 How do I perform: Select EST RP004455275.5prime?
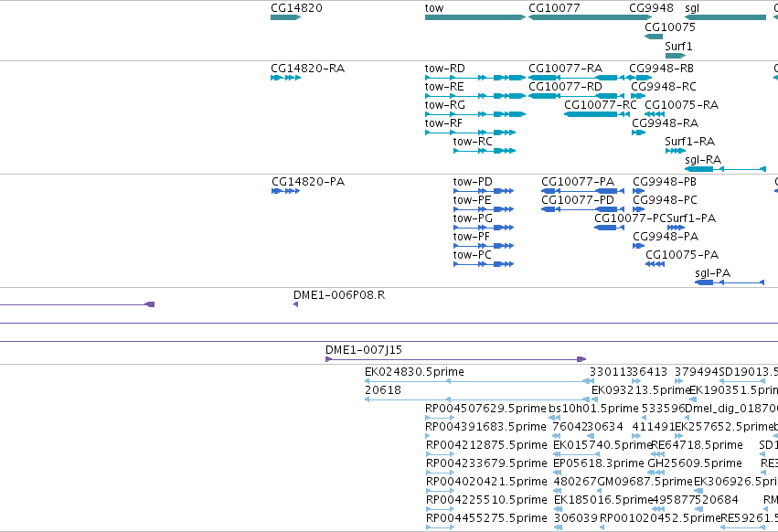(440, 527)
